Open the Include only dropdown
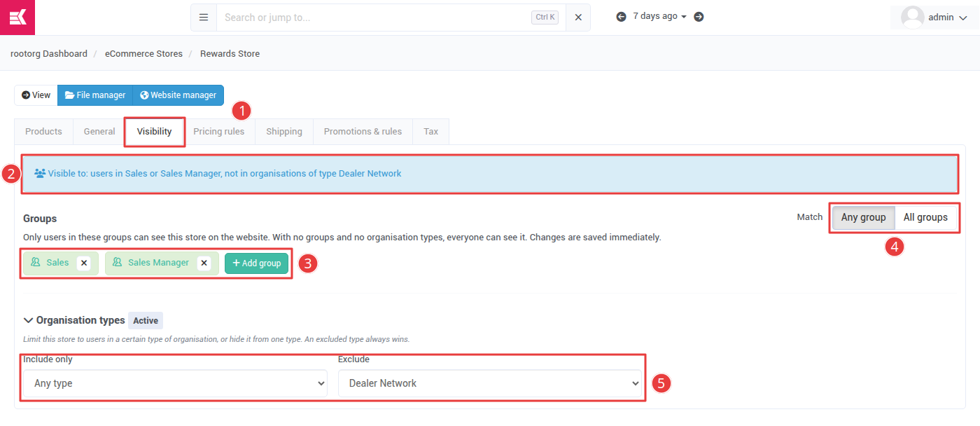The width and height of the screenshot is (980, 426). [x=175, y=383]
